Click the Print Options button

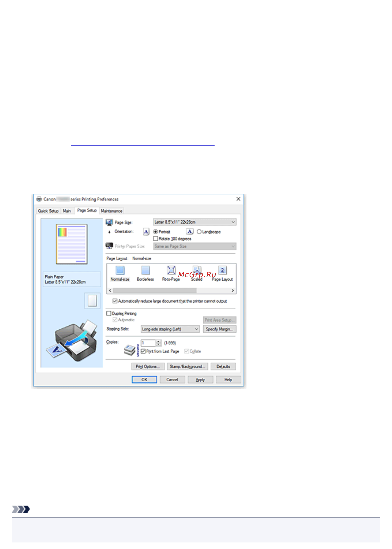pyautogui.click(x=148, y=367)
